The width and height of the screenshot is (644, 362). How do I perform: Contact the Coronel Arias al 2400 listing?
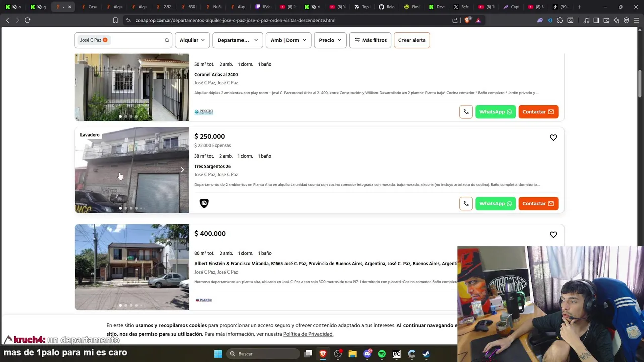[538, 112]
